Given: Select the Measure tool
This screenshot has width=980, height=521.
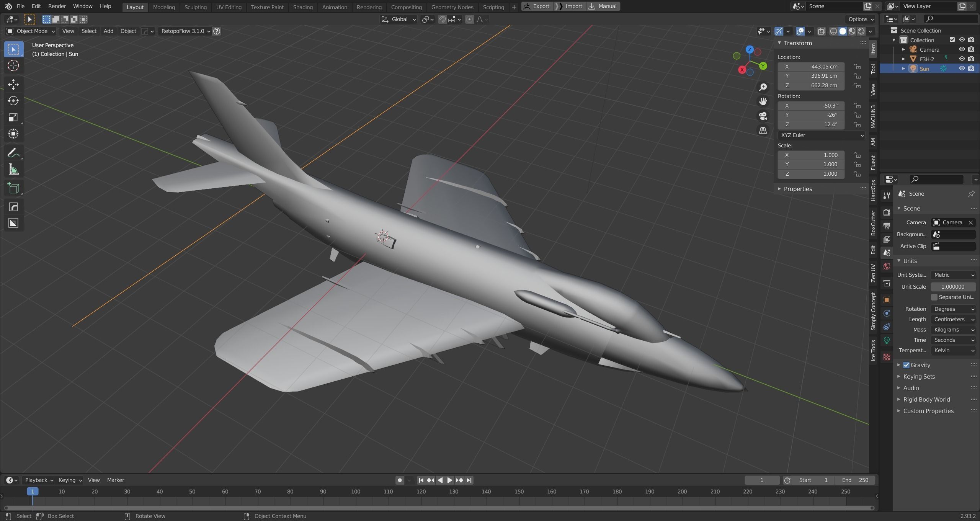Looking at the screenshot, I should pos(13,170).
